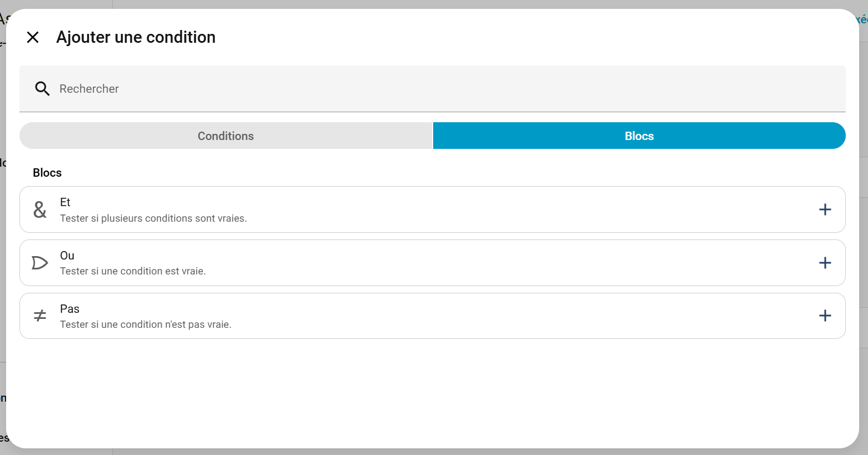Click the Blocs section heading
The height and width of the screenshot is (455, 868).
47,173
